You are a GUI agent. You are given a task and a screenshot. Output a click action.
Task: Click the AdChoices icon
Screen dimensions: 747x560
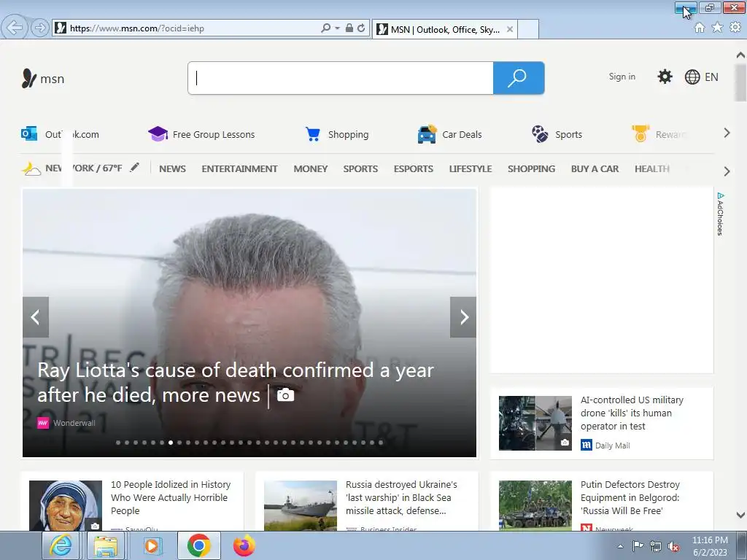pyautogui.click(x=720, y=214)
